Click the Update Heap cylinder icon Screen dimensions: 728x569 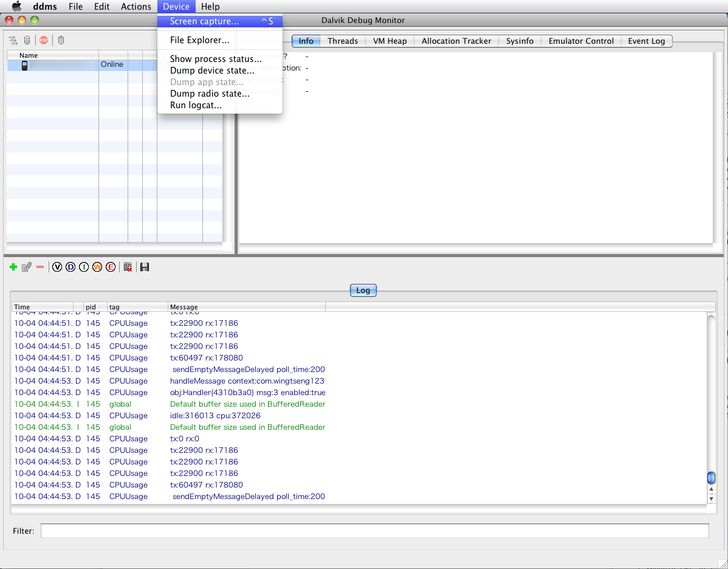coord(27,40)
